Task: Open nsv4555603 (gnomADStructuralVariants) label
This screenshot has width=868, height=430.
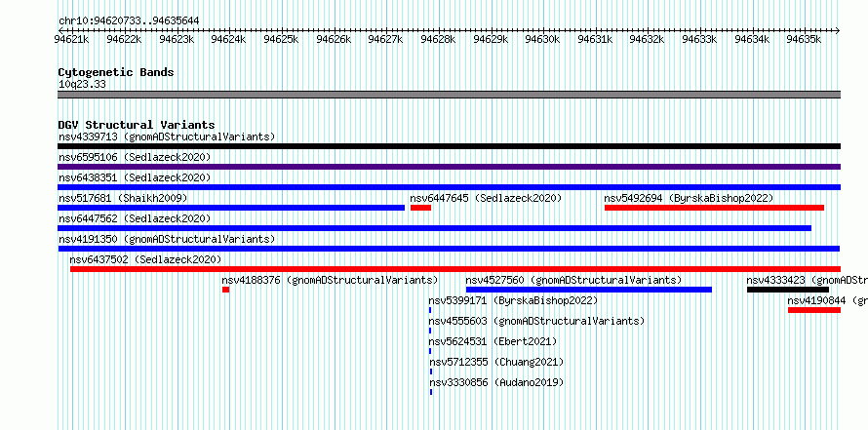Action: [x=537, y=321]
